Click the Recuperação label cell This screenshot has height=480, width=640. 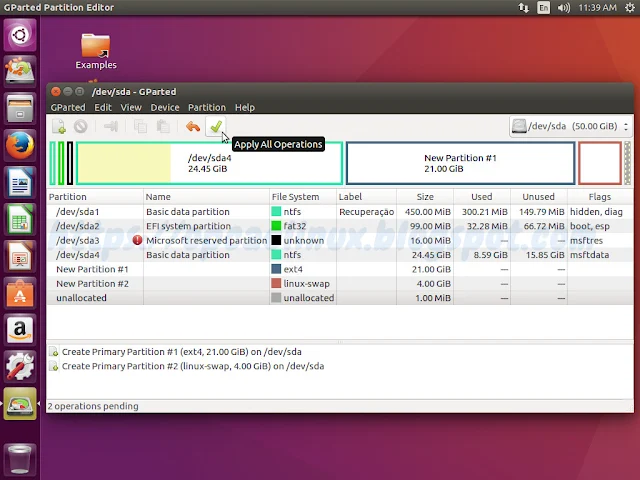[x=366, y=212]
